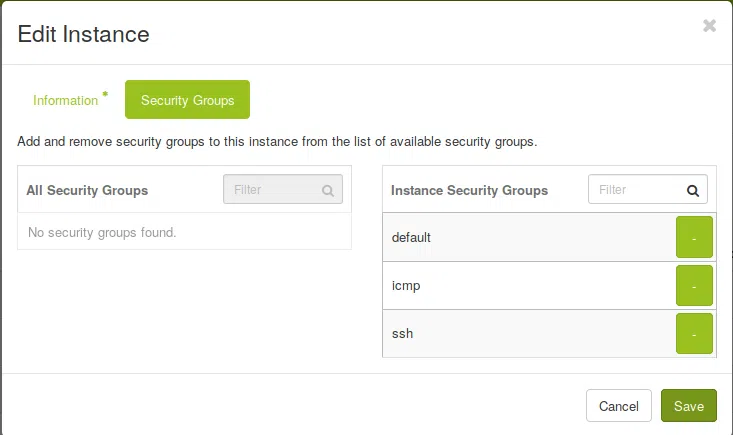Click the All Security Groups heading
The image size is (733, 435).
tap(87, 190)
